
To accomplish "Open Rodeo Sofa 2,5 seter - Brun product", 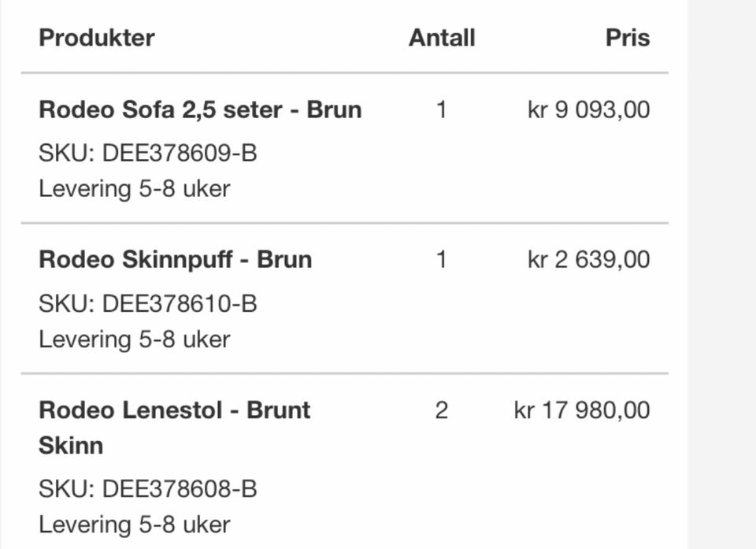I will [x=200, y=109].
